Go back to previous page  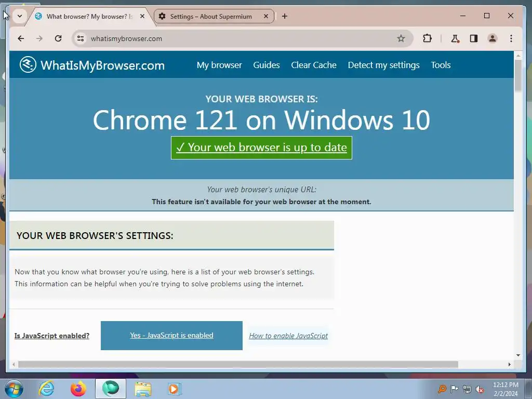tap(21, 38)
